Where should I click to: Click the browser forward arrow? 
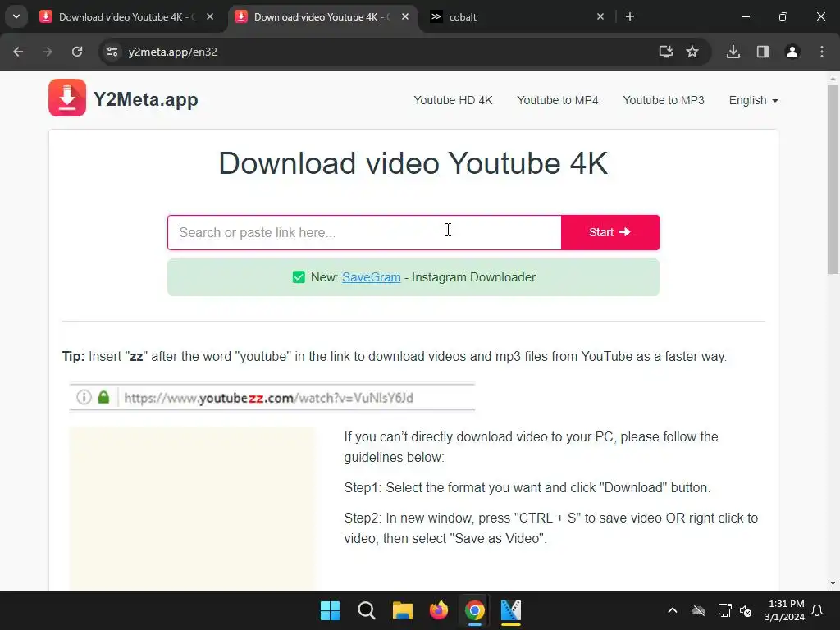(48, 52)
